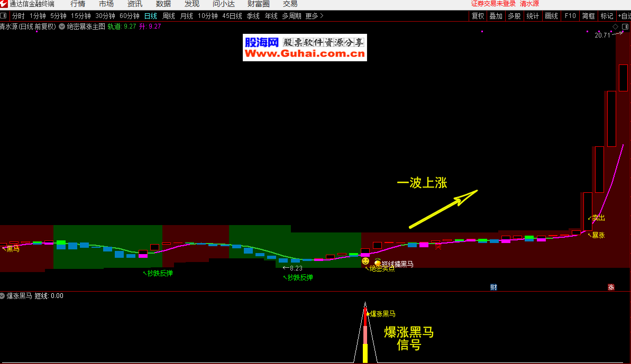This screenshot has height=364, width=631.
Task: Click the smiley face signal icon
Action: tap(365, 261)
